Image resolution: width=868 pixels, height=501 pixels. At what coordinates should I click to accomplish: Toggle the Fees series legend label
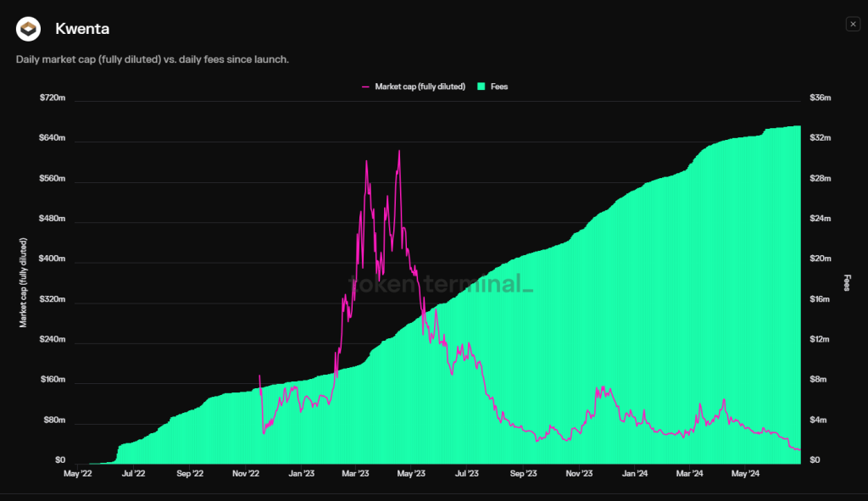coord(499,86)
